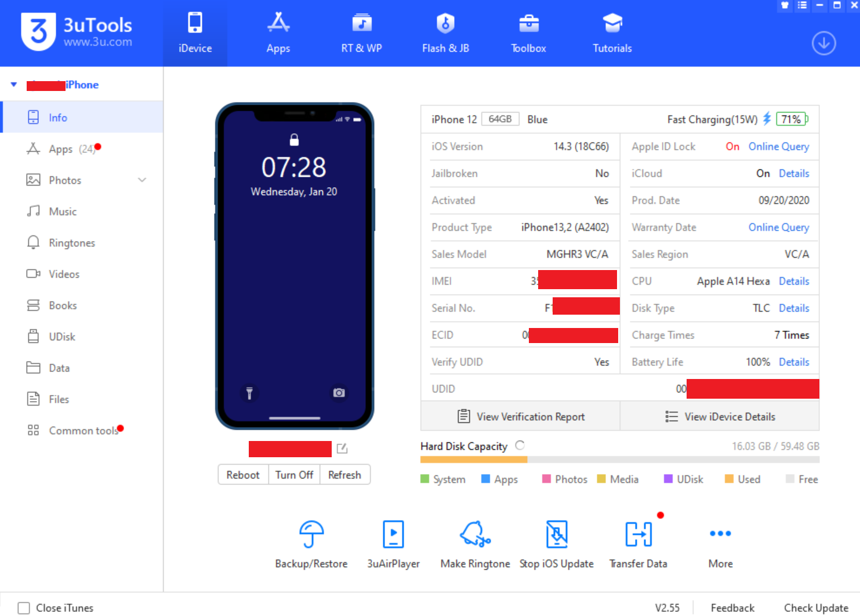The width and height of the screenshot is (860, 616).
Task: Switch to RT & WP tab
Action: 361,33
